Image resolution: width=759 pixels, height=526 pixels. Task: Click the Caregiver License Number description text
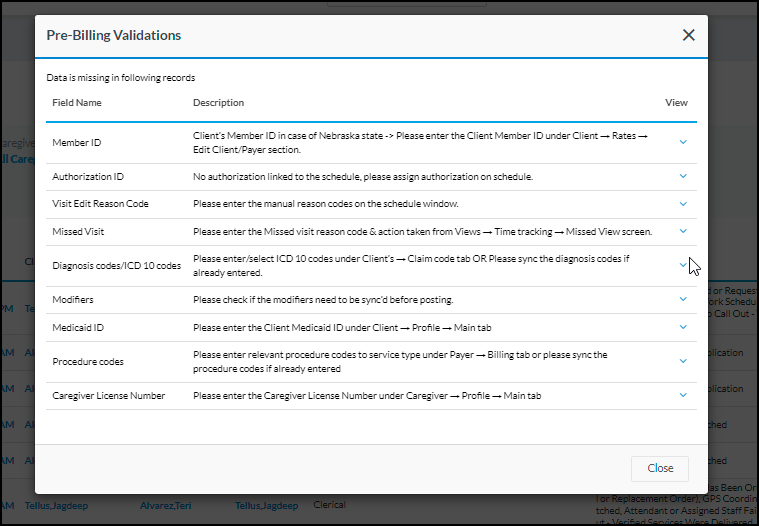[x=366, y=396]
